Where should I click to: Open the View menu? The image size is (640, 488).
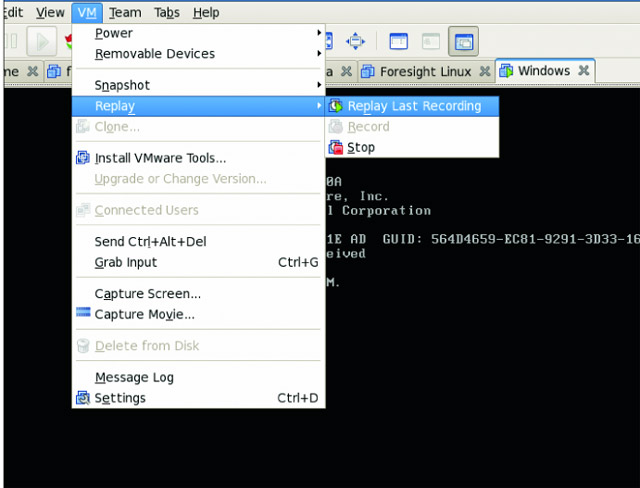tap(50, 13)
